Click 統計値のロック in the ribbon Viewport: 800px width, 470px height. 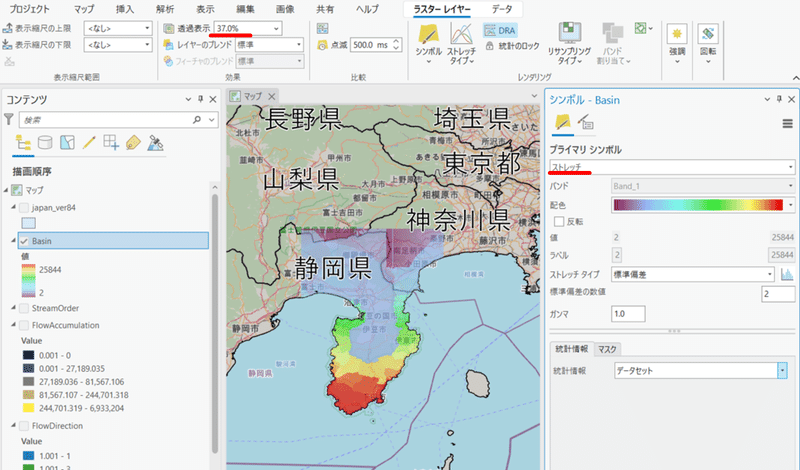[512, 46]
